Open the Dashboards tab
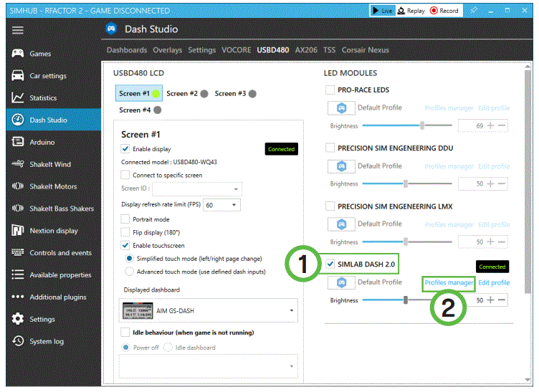This screenshot has width=539, height=392. 126,50
